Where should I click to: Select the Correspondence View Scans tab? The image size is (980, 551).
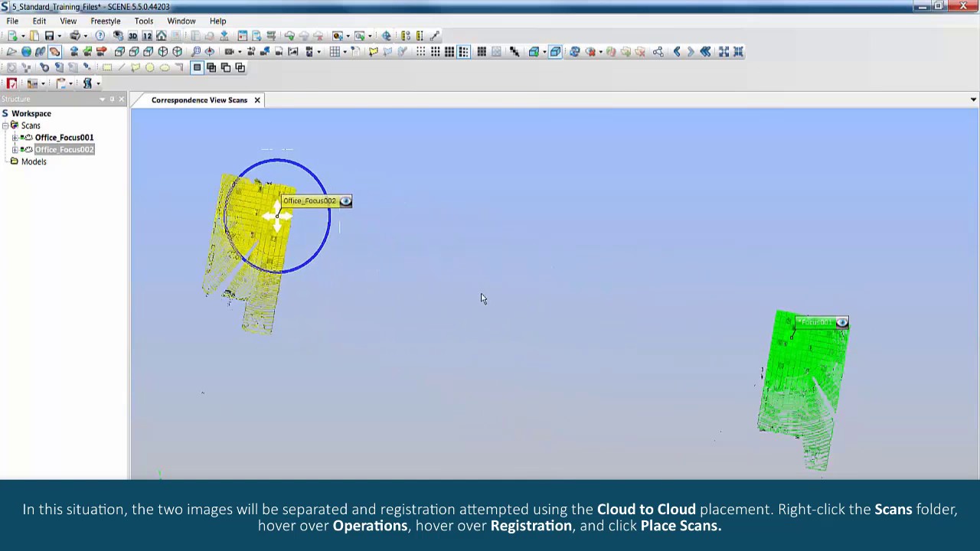click(x=199, y=100)
